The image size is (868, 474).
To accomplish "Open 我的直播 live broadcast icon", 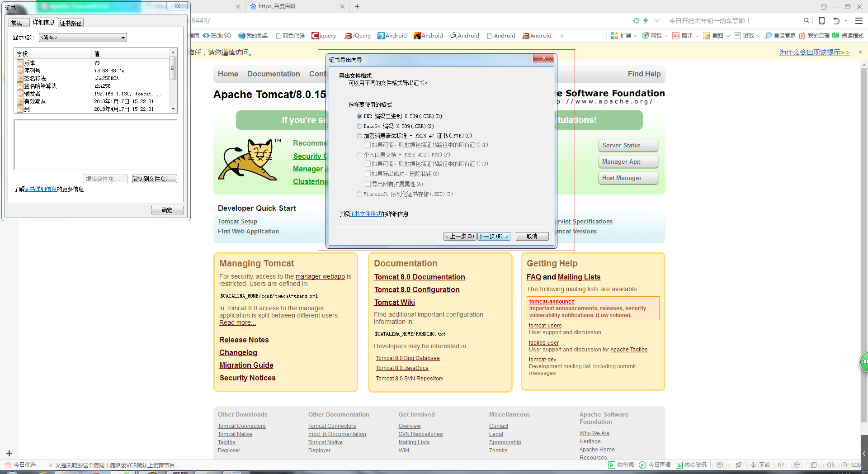I will pyautogui.click(x=814, y=36).
